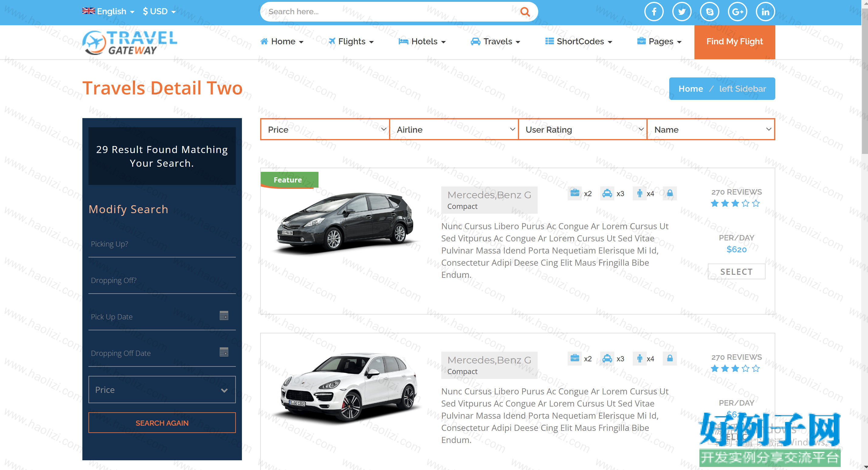Viewport: 868px width, 470px height.
Task: Click the SEARCH AGAIN button
Action: point(162,423)
